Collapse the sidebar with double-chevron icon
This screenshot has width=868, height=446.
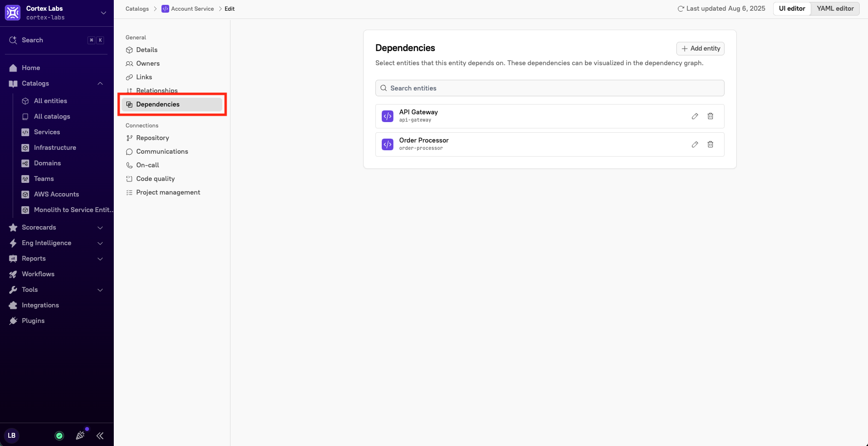pyautogui.click(x=100, y=436)
